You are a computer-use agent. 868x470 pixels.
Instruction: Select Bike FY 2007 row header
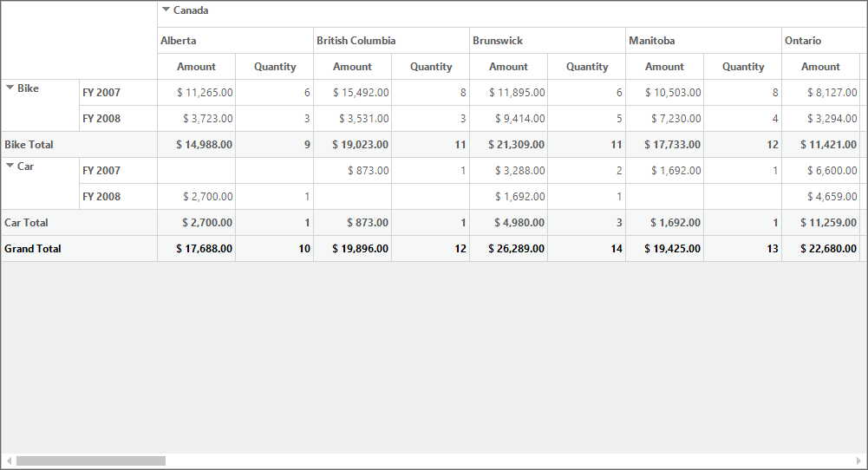coord(119,93)
